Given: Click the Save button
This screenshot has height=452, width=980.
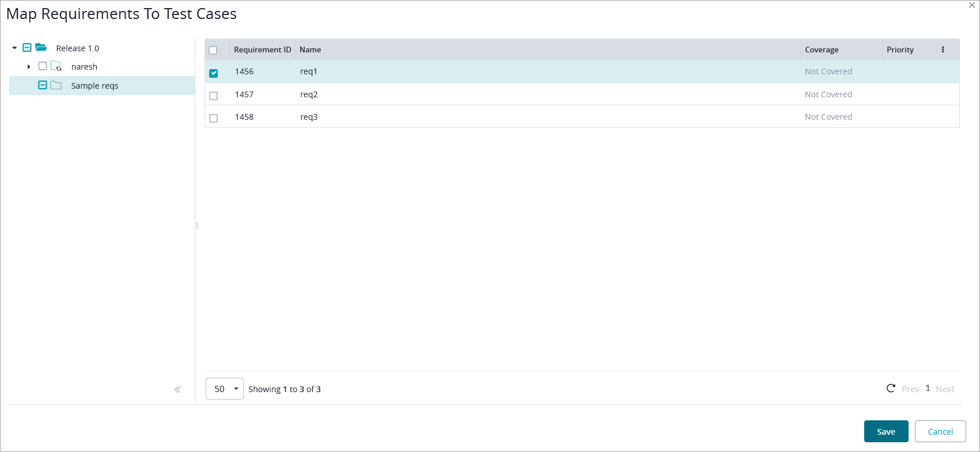Looking at the screenshot, I should click(x=886, y=431).
